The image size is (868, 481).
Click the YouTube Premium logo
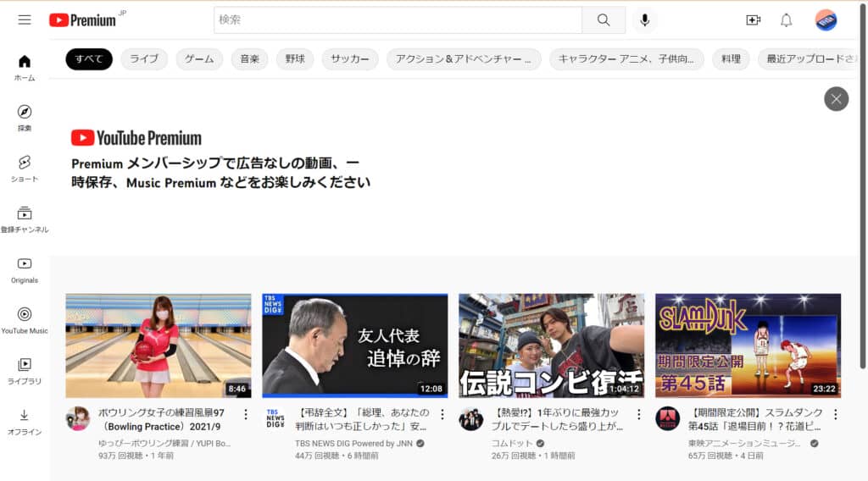(x=82, y=20)
